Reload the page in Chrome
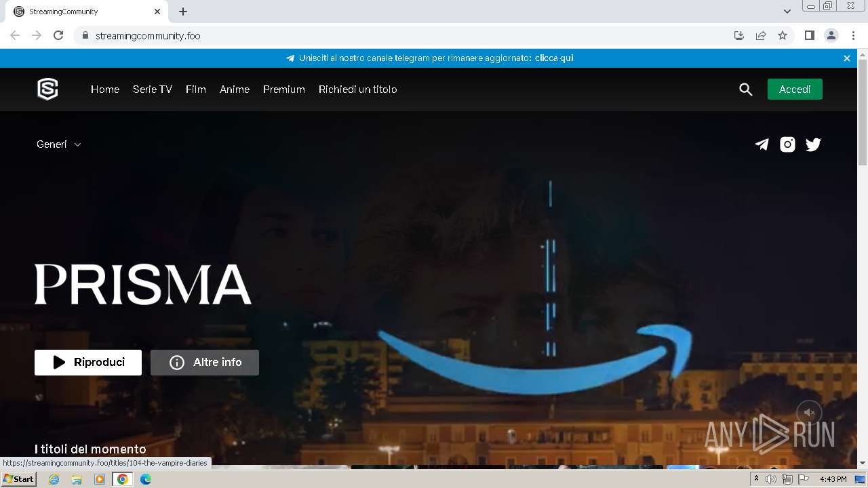This screenshot has width=868, height=488. (x=58, y=35)
